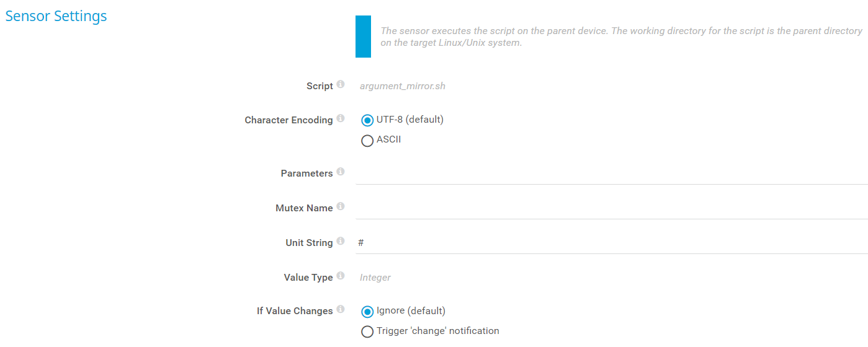Viewport: 868px width, 347px height.
Task: Show the Unit String help tooltip icon
Action: [x=341, y=242]
